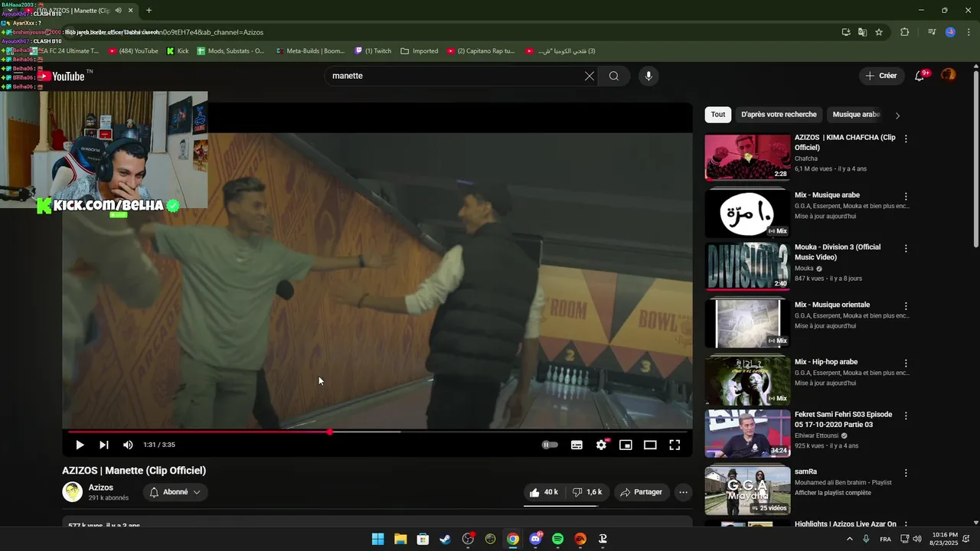Open the Meta-Builds bookmark

click(309, 51)
